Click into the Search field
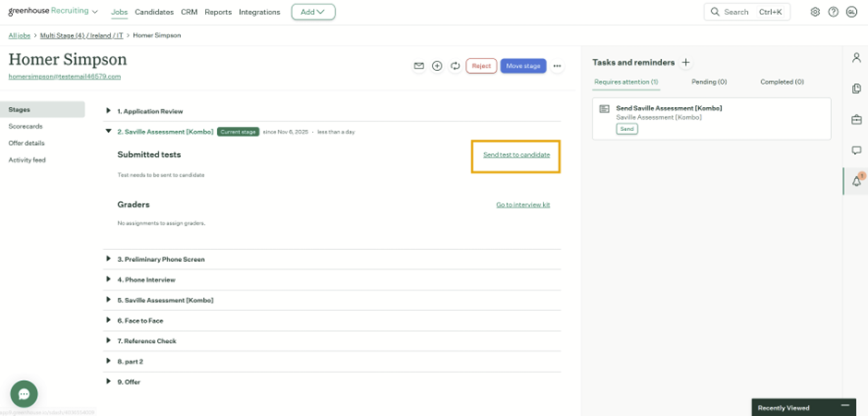 pyautogui.click(x=744, y=12)
